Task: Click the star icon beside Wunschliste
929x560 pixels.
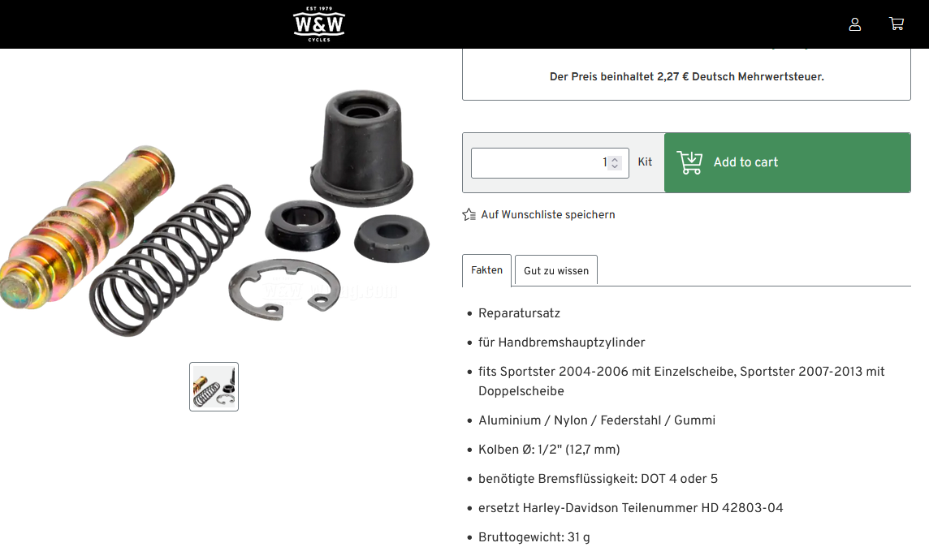Action: (x=469, y=214)
